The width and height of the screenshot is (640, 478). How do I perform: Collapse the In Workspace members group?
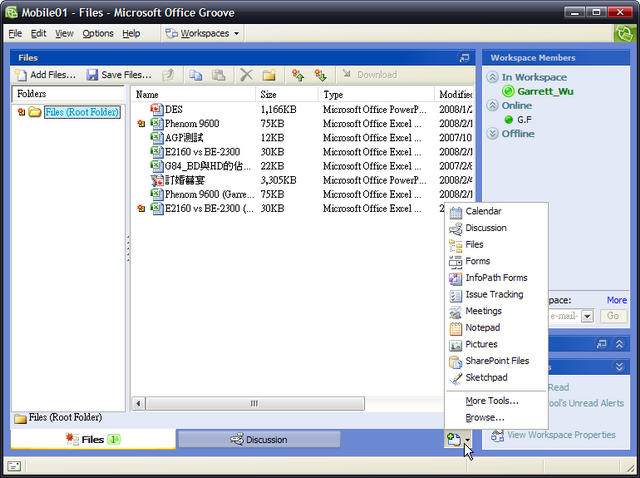[x=493, y=77]
